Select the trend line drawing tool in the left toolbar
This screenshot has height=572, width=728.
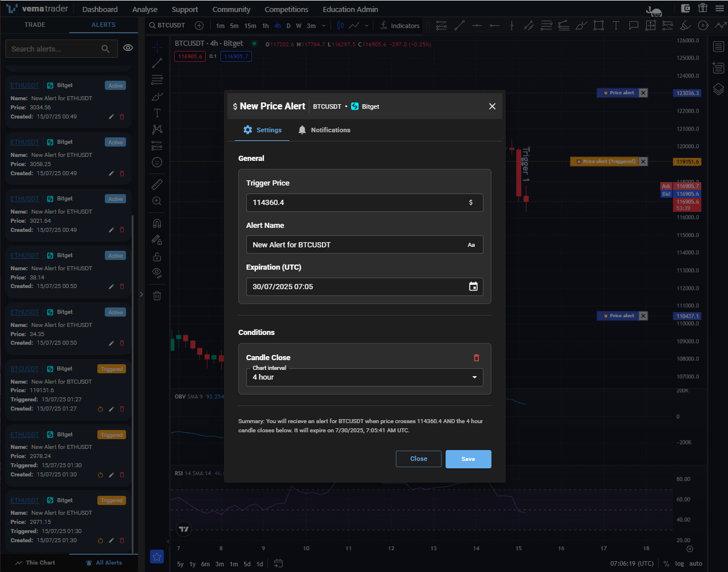pos(157,63)
